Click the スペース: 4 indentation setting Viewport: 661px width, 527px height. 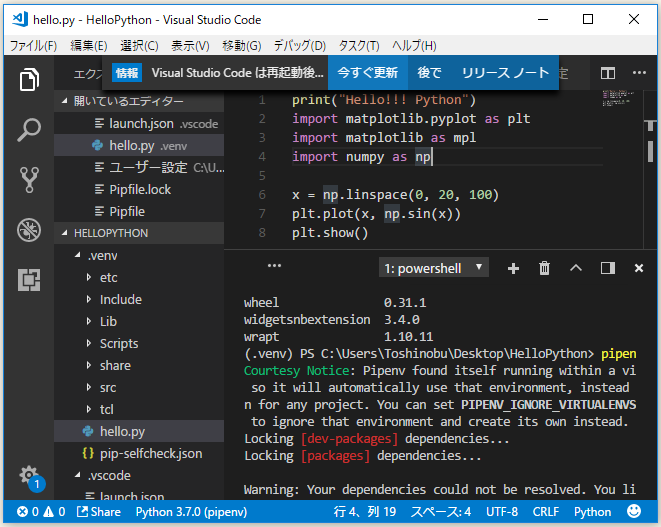click(441, 512)
